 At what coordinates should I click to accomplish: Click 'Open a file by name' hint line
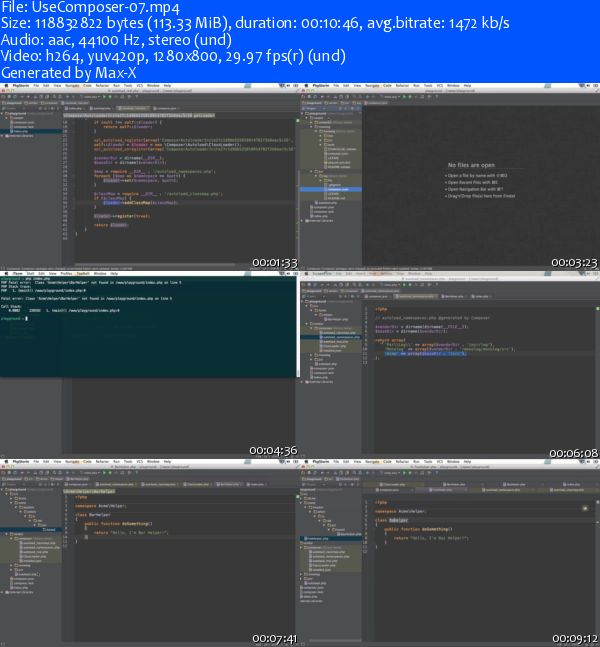pos(477,175)
